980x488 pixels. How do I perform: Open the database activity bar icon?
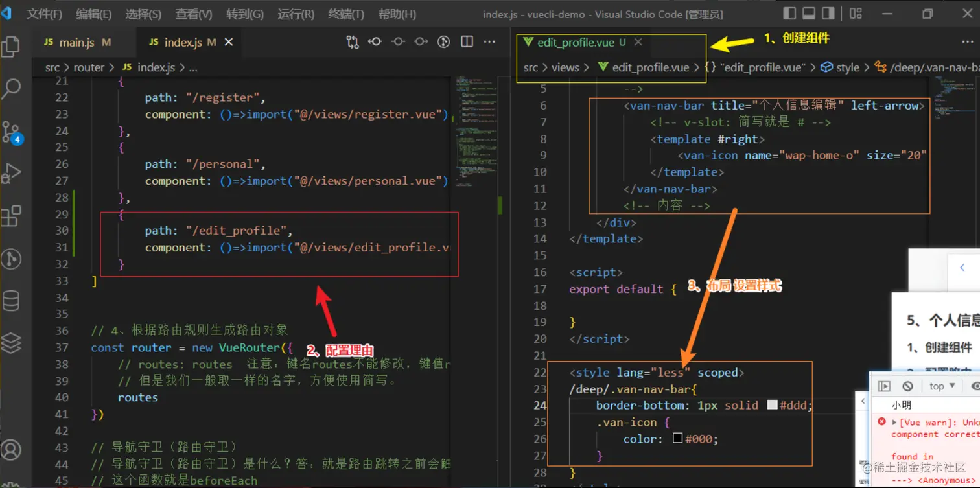[x=11, y=301]
